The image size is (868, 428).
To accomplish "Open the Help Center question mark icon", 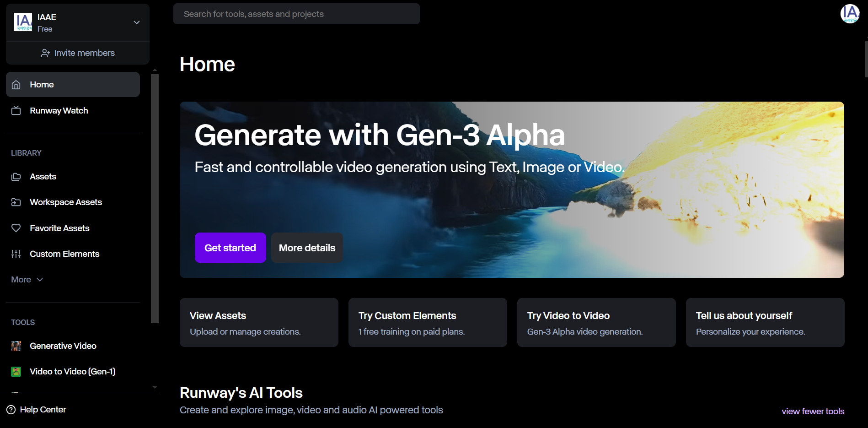I will click(11, 410).
